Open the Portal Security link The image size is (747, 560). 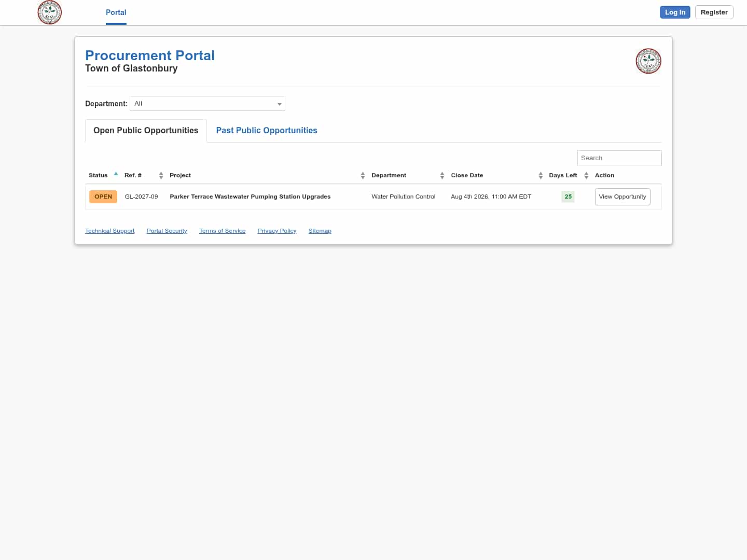tap(167, 231)
